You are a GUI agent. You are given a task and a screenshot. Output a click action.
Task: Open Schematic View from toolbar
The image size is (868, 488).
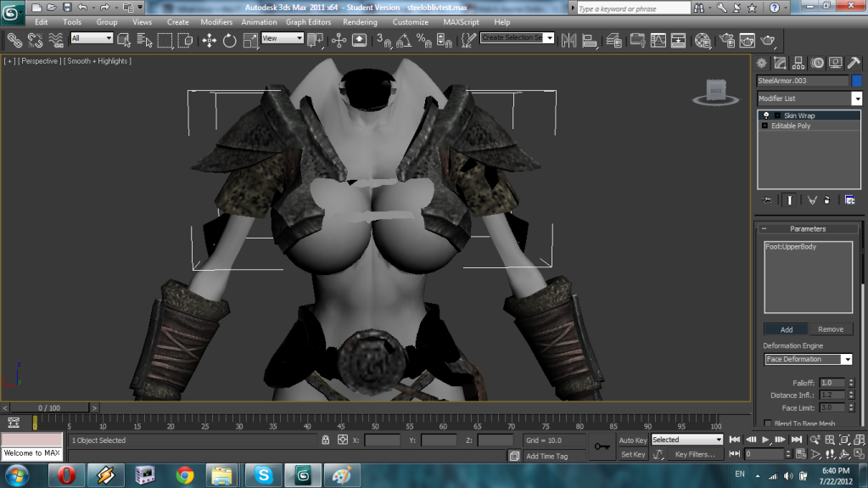(678, 41)
